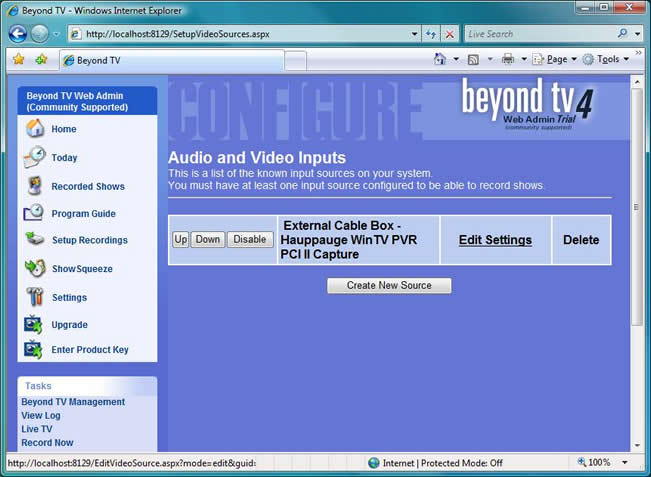
Task: Click the ShowSqueeze icon
Action: [x=35, y=268]
